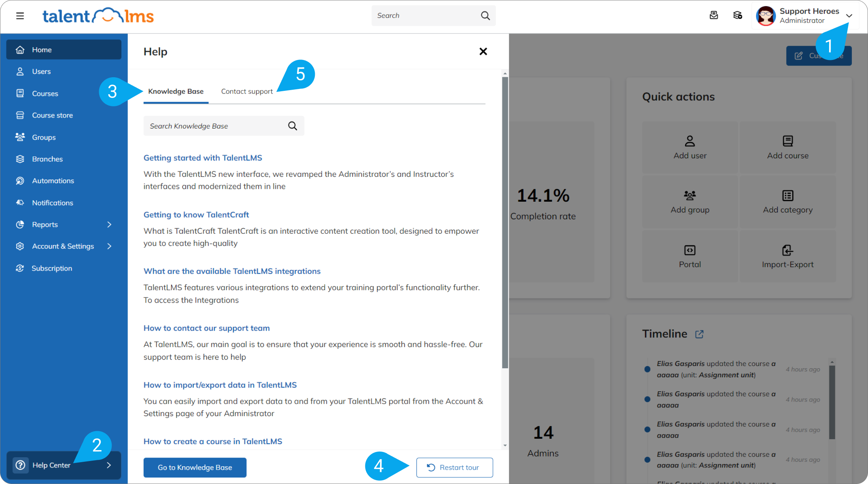Open Getting to know TalentCraft article
This screenshot has width=868, height=484.
[x=196, y=215]
